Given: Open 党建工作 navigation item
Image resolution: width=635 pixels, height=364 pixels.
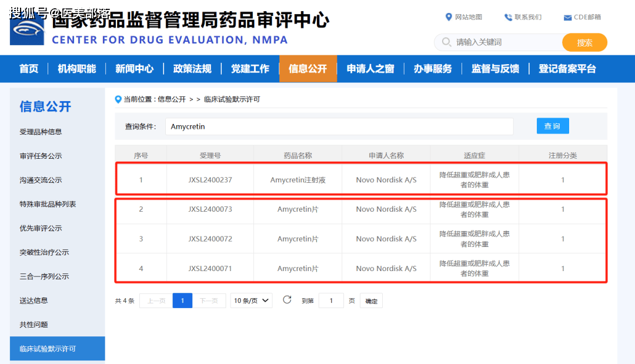Looking at the screenshot, I should (250, 69).
